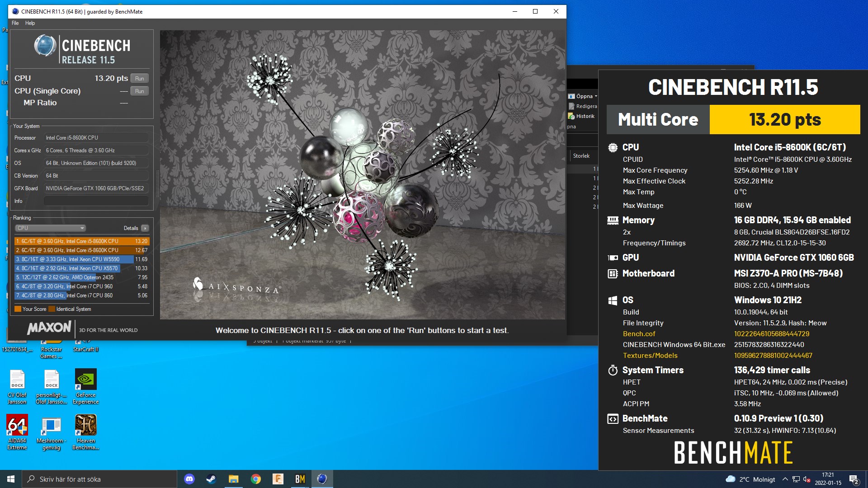Select Intel Xeon CPU X5570 ranking row

point(82,268)
